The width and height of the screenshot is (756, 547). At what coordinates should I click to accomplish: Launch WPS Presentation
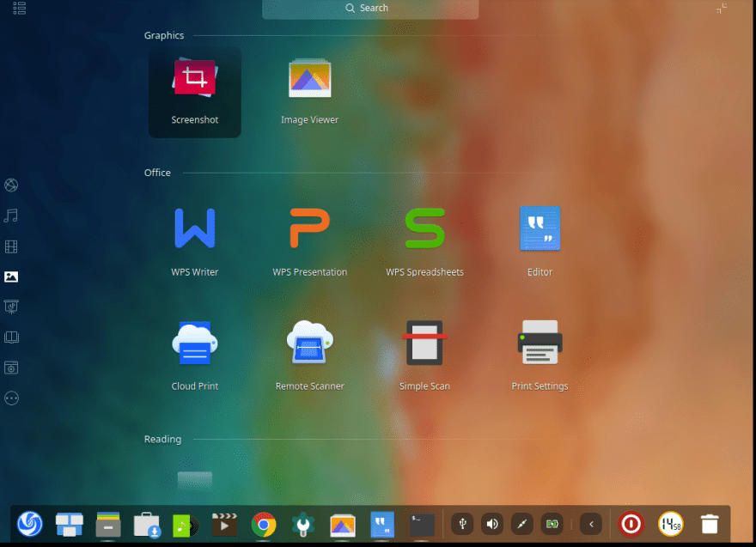click(309, 242)
